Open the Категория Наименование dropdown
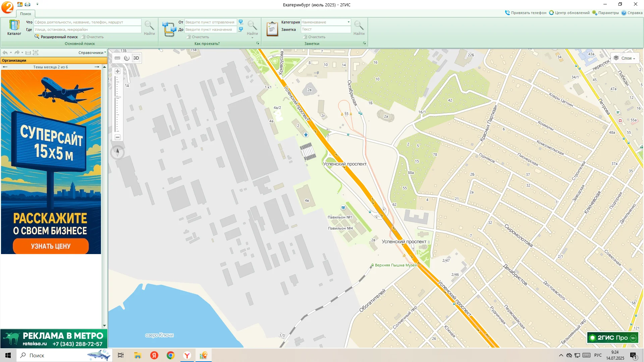The image size is (644, 362). [x=348, y=22]
